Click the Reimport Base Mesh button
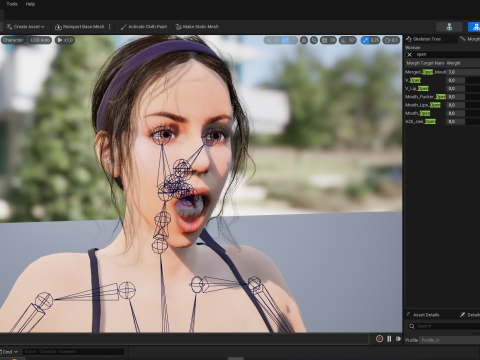Viewport: 480px width, 360px height. [x=79, y=27]
